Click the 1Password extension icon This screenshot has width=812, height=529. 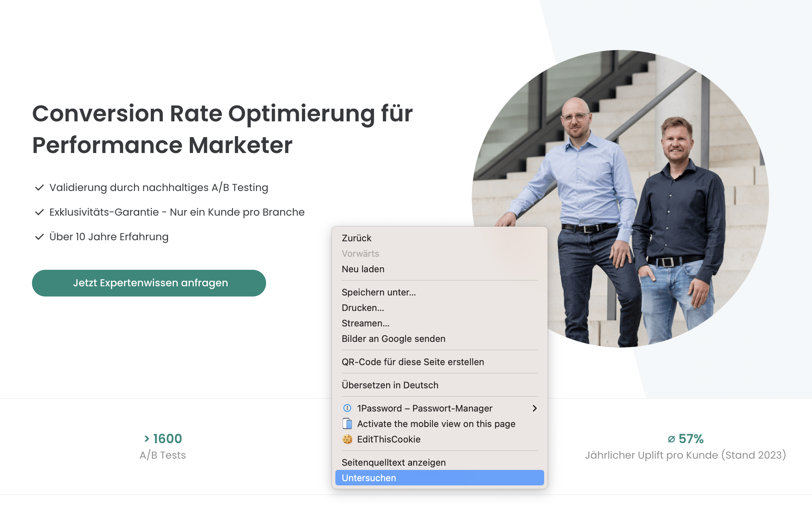point(347,408)
